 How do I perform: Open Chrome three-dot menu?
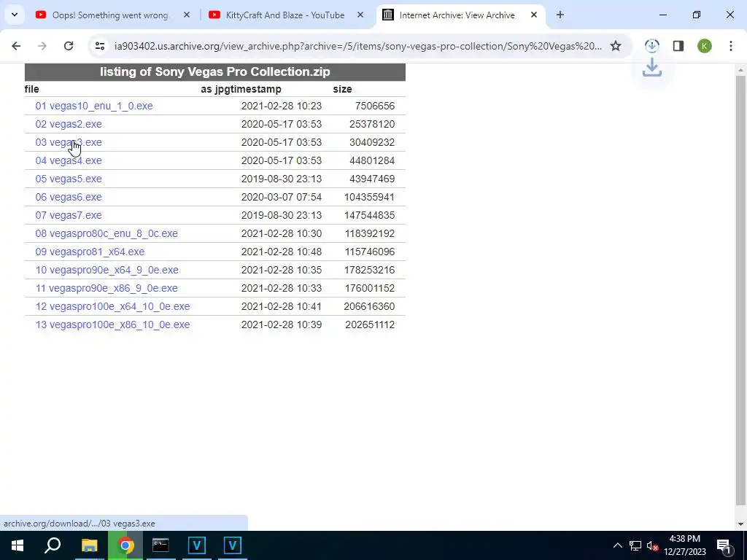coord(731,46)
